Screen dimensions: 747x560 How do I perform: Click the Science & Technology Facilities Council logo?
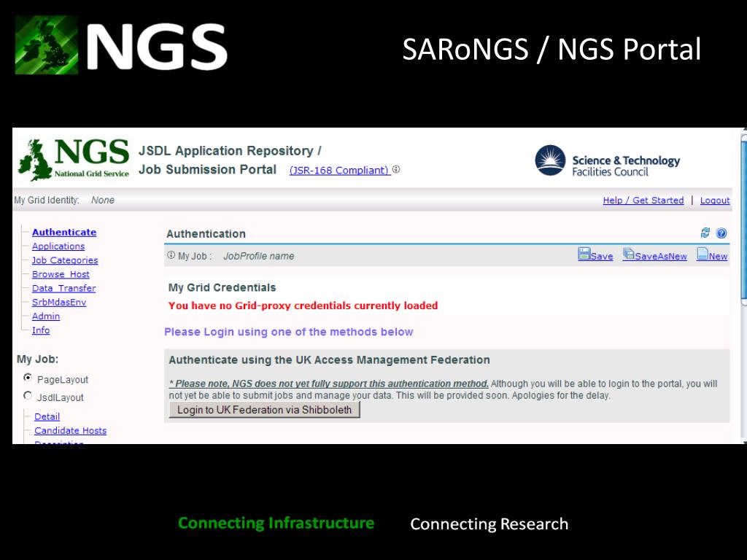point(608,161)
